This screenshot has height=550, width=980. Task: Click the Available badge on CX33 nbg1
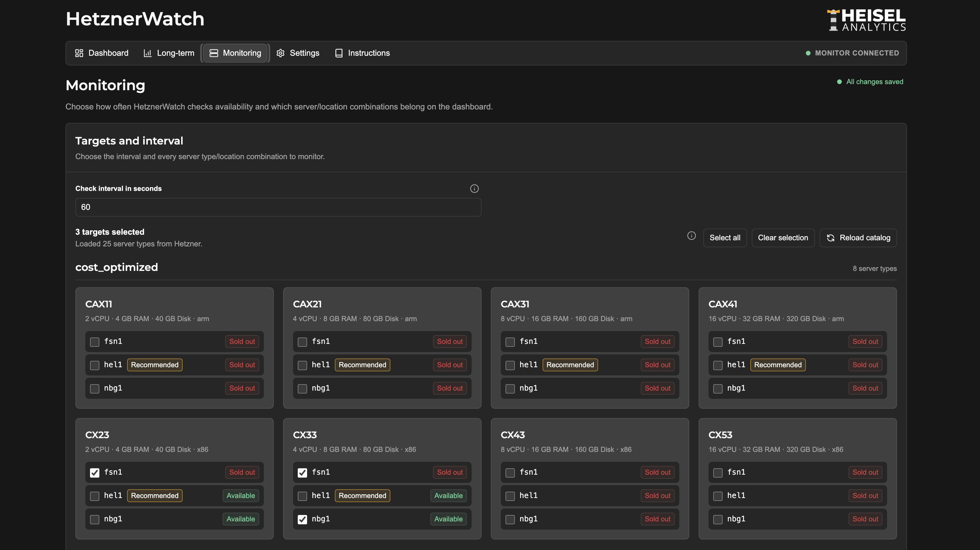[449, 519]
